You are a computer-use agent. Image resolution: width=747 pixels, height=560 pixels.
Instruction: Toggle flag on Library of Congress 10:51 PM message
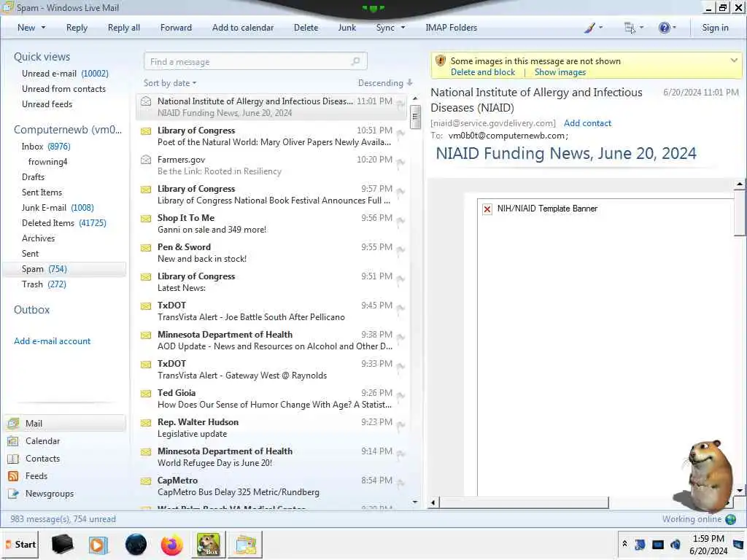tap(400, 133)
